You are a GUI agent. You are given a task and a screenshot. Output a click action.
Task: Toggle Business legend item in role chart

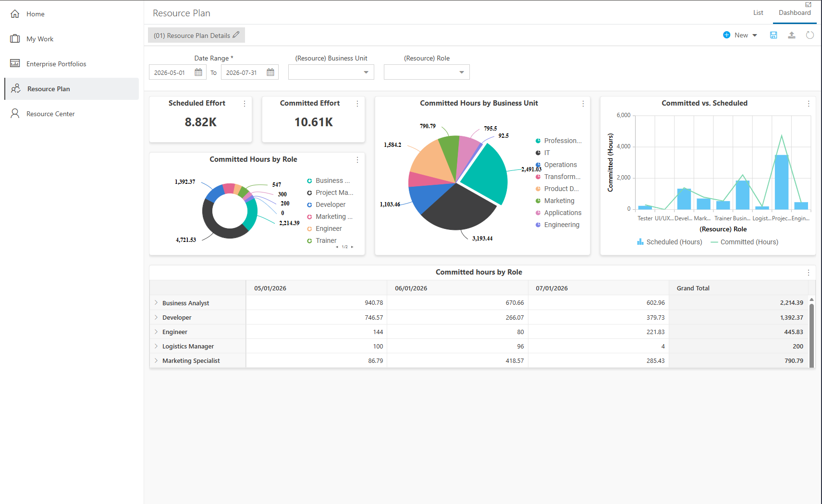pos(329,180)
